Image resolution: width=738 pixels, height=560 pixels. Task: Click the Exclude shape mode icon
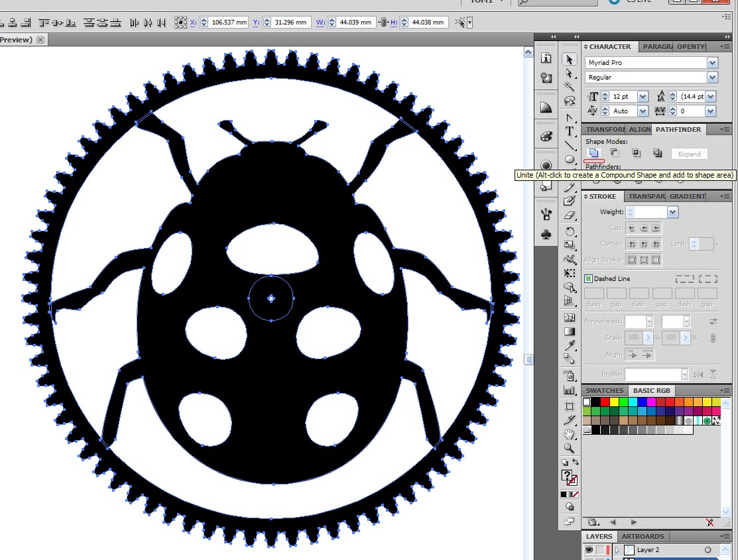click(x=657, y=153)
